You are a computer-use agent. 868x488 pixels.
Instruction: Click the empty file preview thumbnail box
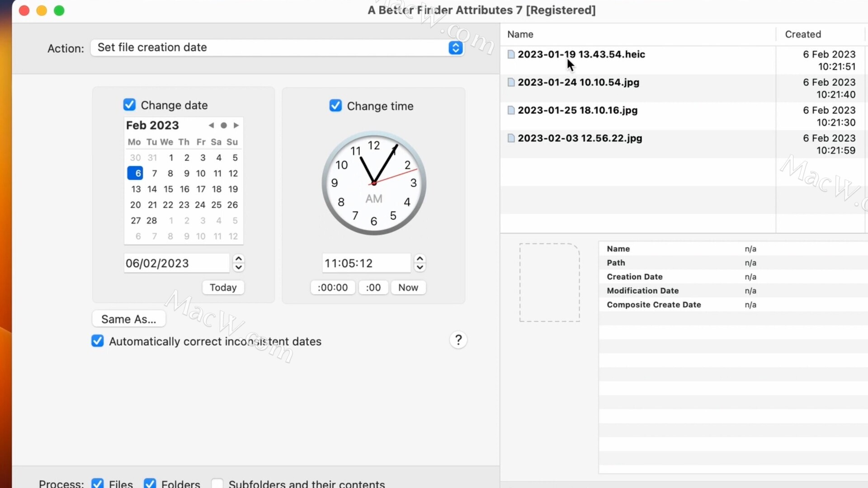pyautogui.click(x=550, y=283)
